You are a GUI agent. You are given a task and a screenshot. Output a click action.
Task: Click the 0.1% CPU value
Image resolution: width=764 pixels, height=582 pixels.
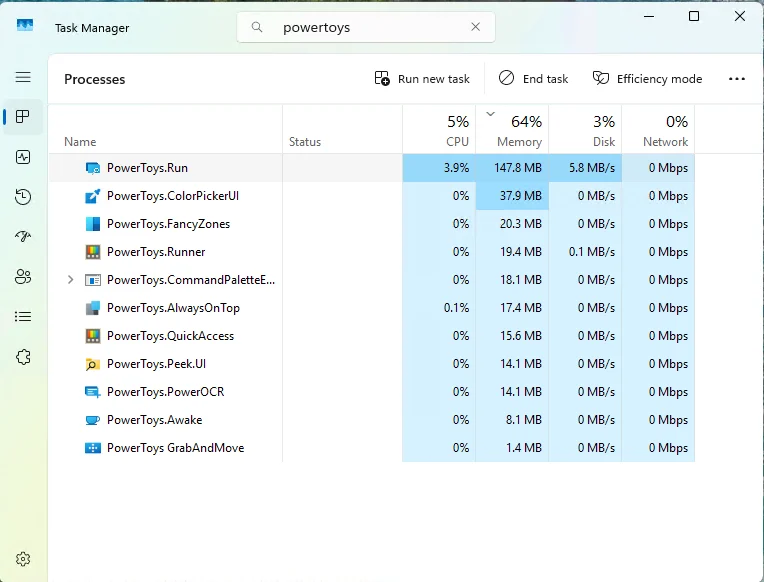[x=456, y=308]
